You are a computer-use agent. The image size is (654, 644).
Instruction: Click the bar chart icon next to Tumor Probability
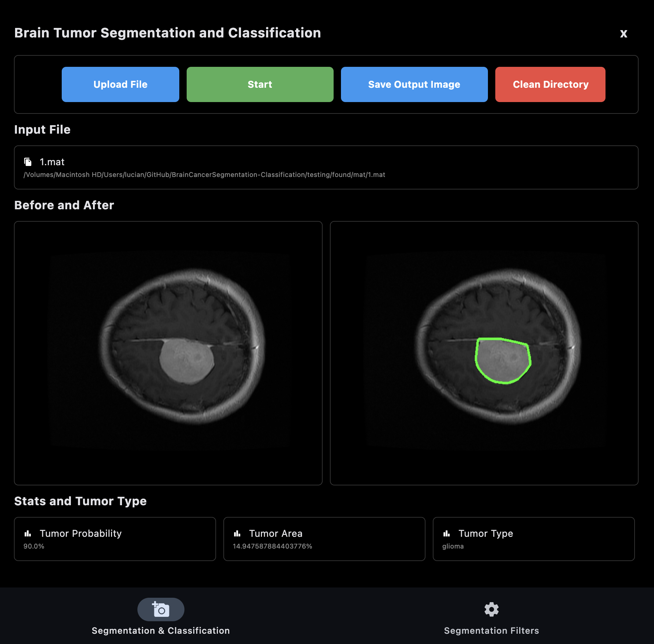(29, 533)
